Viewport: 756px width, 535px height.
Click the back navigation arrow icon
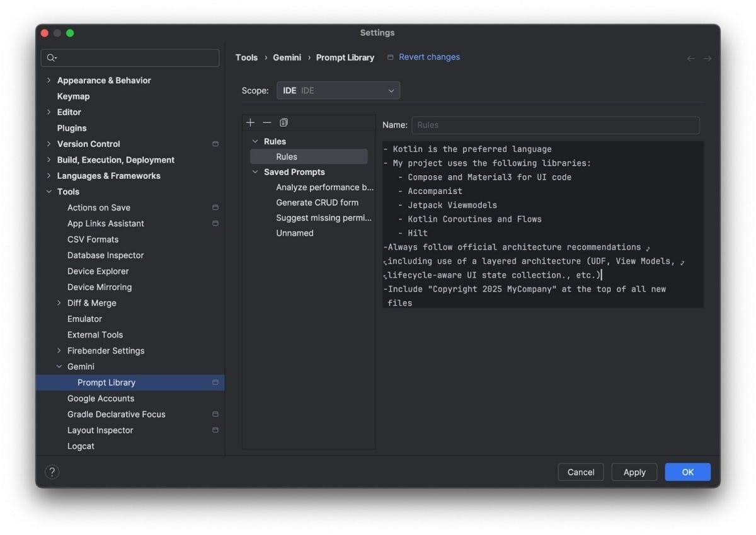coord(691,58)
